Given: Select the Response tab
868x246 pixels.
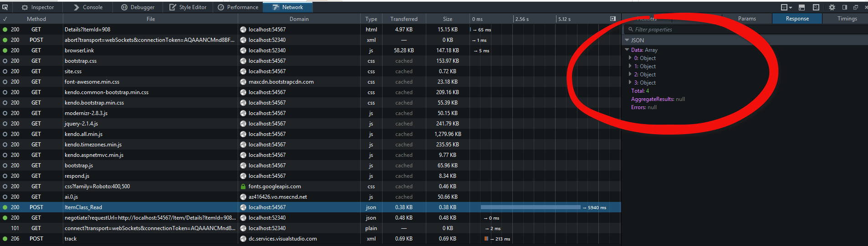Looking at the screenshot, I should click(x=797, y=19).
